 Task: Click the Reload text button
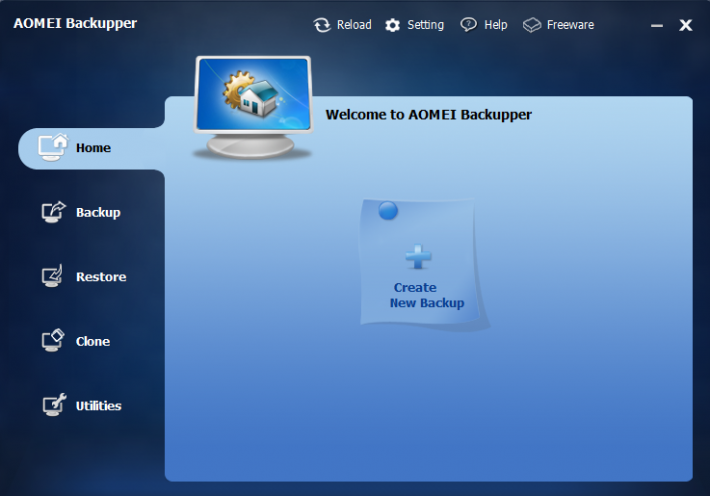pos(354,24)
